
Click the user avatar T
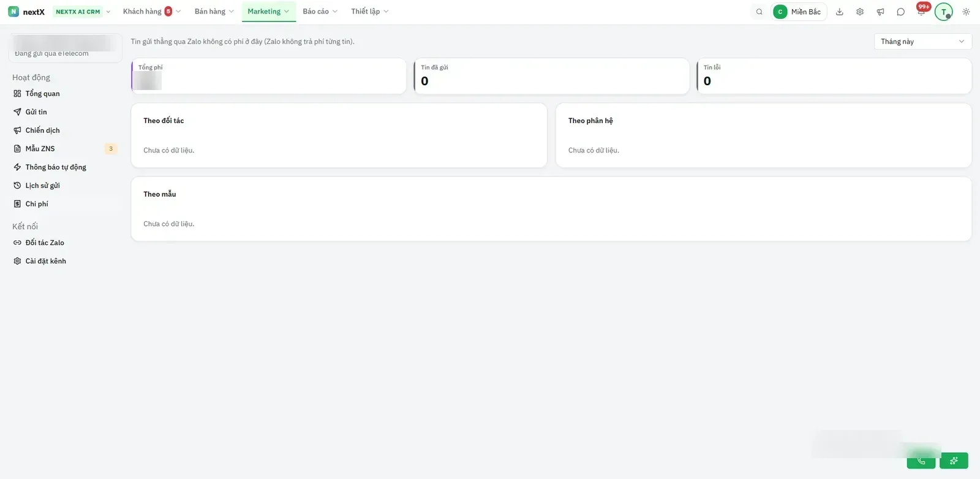[x=943, y=12]
